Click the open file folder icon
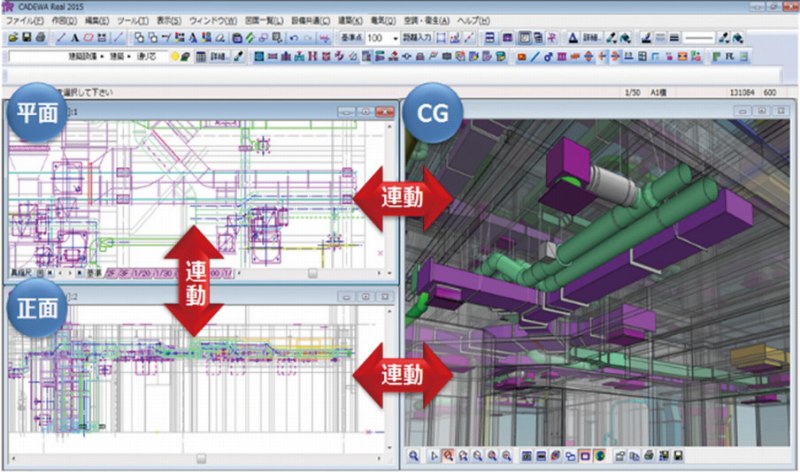800x472 pixels. point(12,38)
